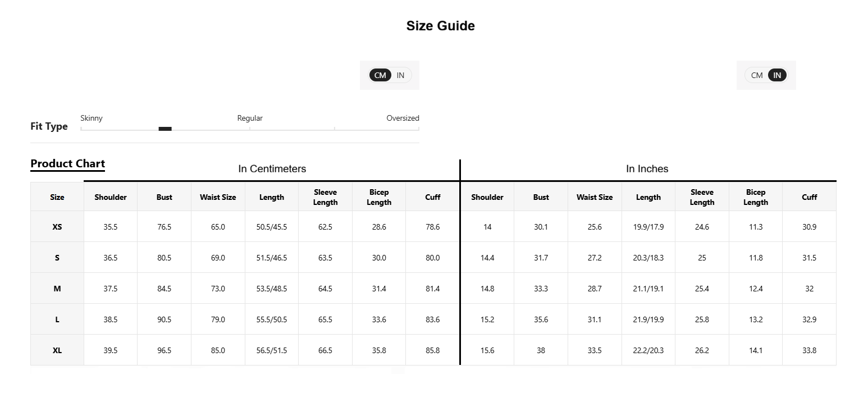
Task: Select the XL size row label
Action: 57,350
